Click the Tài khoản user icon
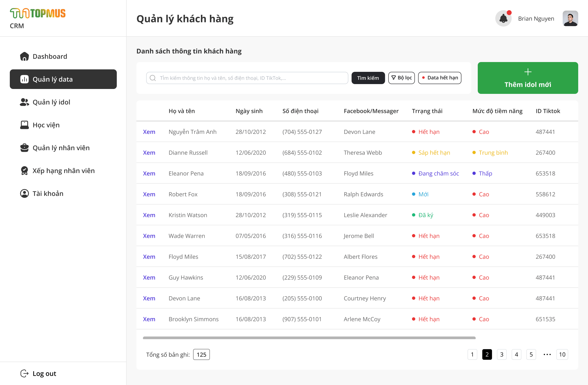The width and height of the screenshot is (588, 385). click(x=24, y=193)
